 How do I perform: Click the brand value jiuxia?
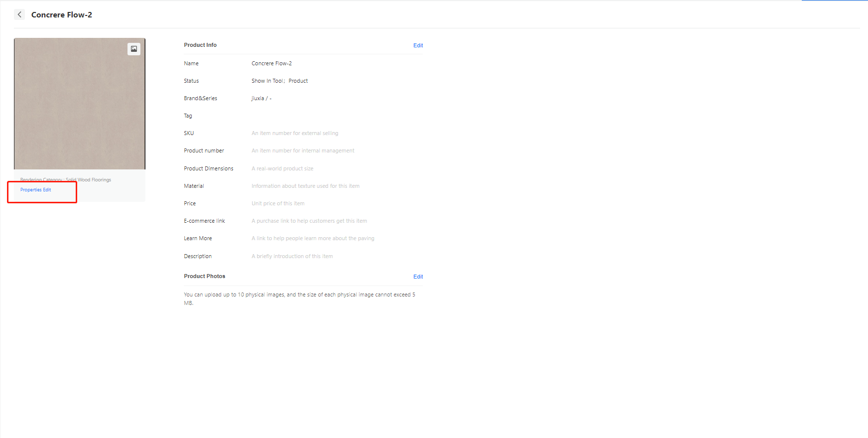(x=258, y=98)
